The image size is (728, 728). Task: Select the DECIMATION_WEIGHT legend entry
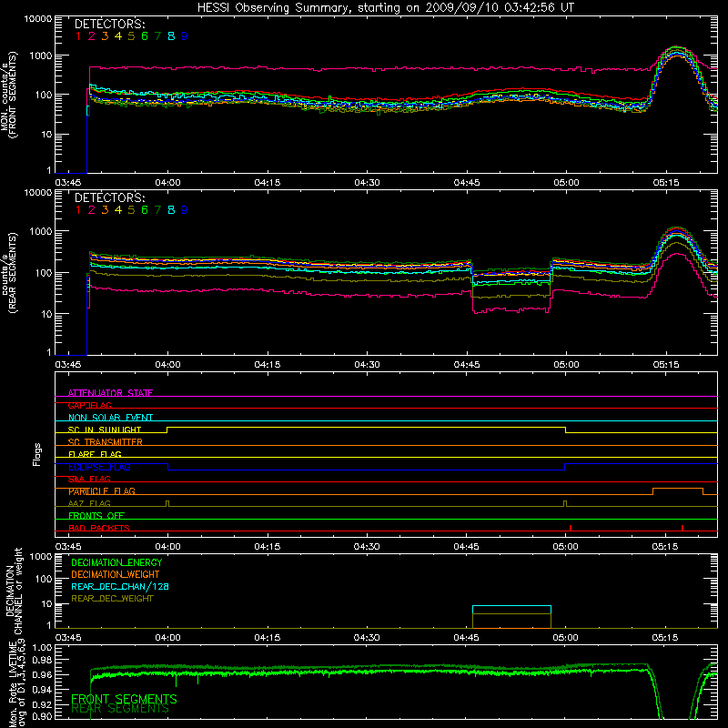coord(116,574)
